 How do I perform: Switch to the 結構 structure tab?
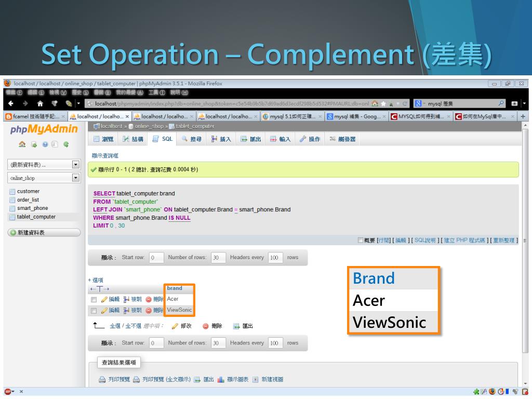[133, 139]
